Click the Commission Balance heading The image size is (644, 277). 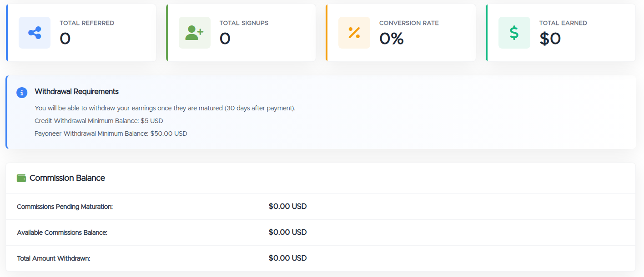point(67,178)
